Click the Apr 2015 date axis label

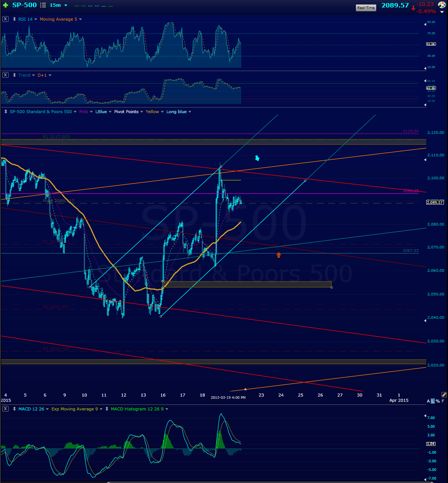pos(399,400)
